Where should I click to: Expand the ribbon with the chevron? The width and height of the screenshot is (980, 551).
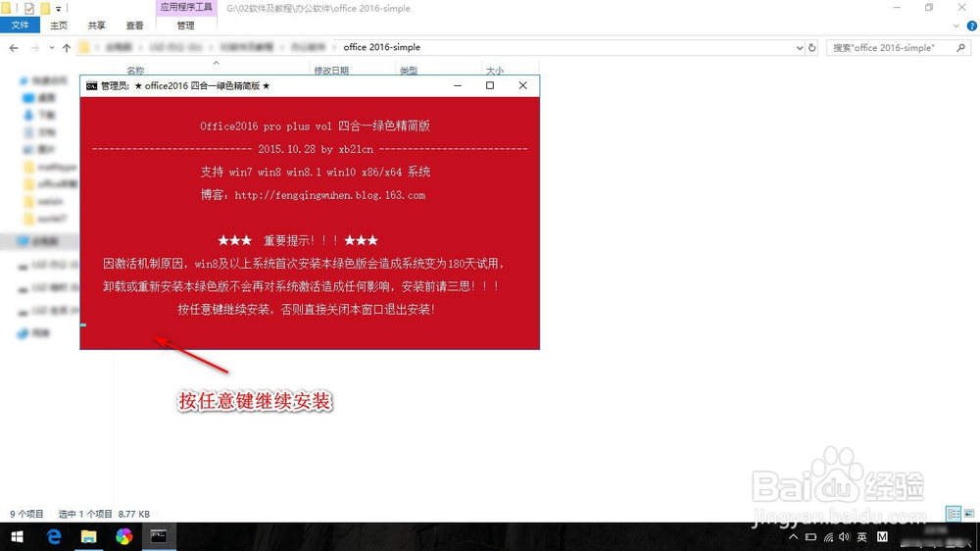click(955, 25)
